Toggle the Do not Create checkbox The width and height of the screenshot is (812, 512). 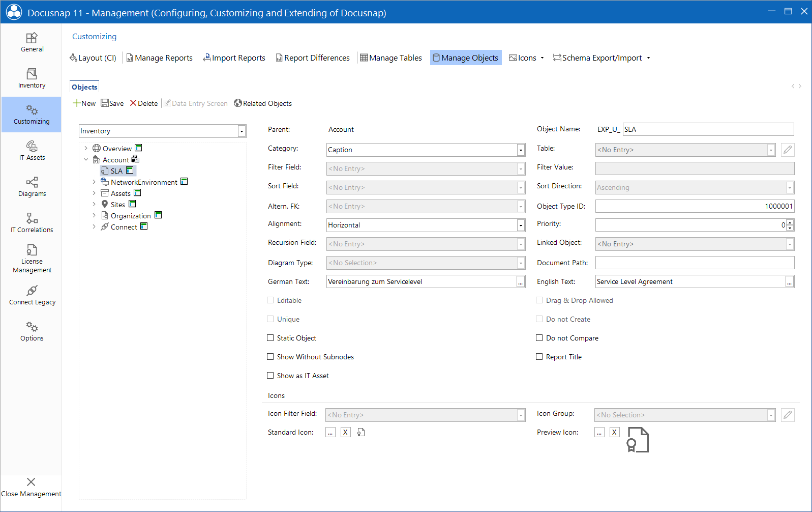pos(539,319)
